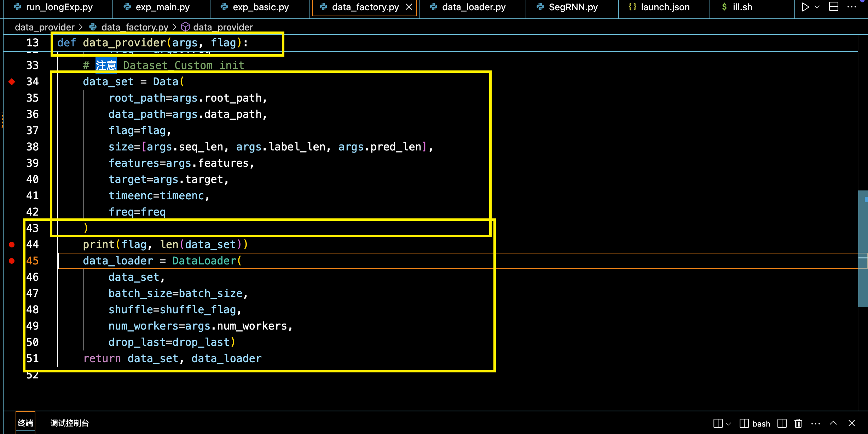Image resolution: width=868 pixels, height=434 pixels.
Task: Click Python icon on data_factory.py tab
Action: pos(323,7)
